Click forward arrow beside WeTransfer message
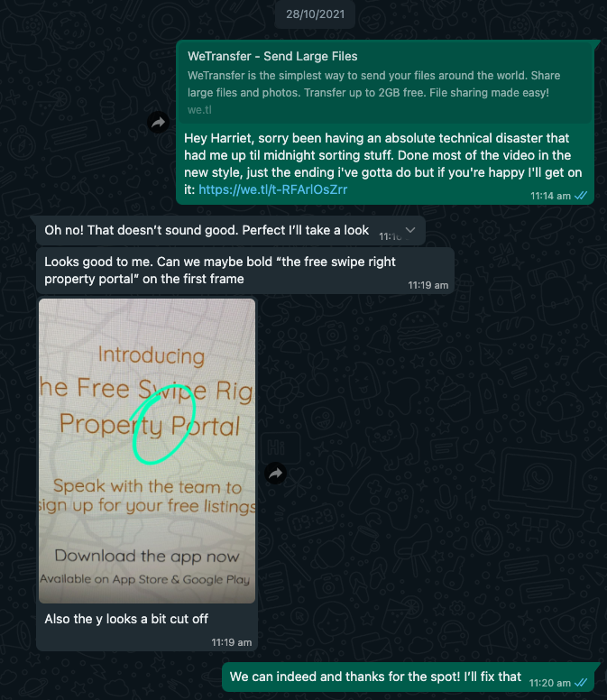The width and height of the screenshot is (607, 700). [x=159, y=123]
